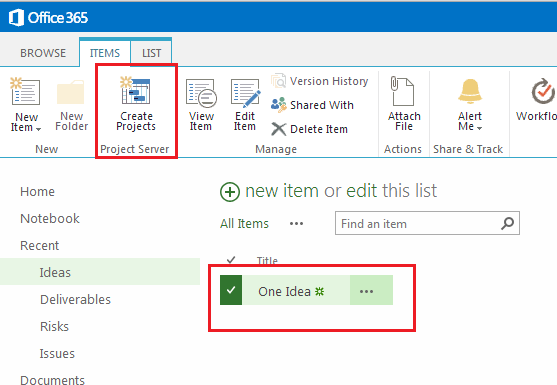Click Recent in left navigation
The image size is (557, 385).
coord(39,245)
